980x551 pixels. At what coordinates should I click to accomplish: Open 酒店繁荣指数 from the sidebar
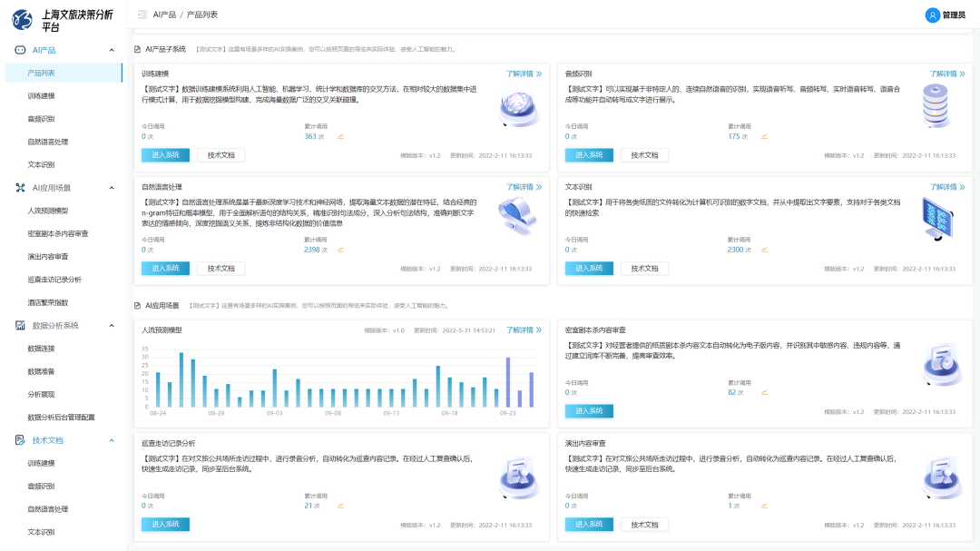coord(47,302)
